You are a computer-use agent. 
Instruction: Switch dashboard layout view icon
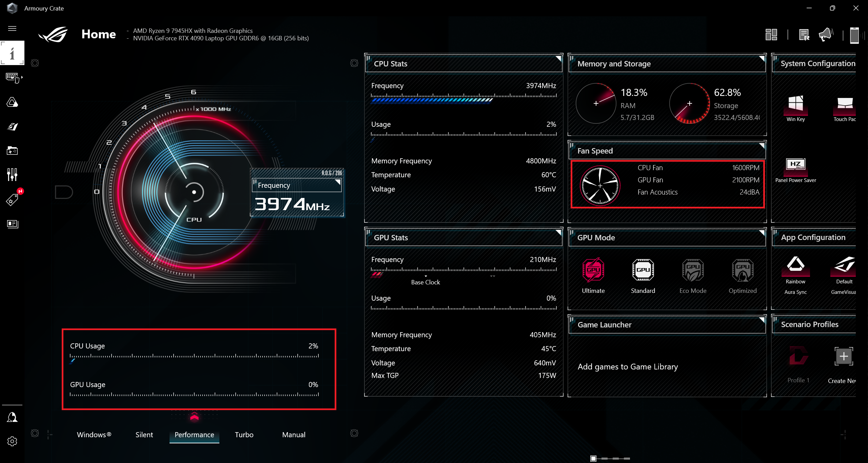click(771, 35)
